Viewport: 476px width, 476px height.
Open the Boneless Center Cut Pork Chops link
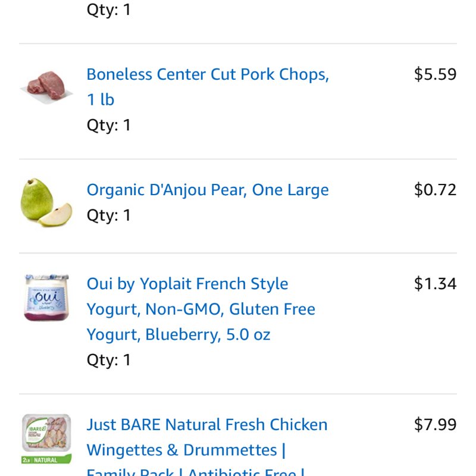pyautogui.click(x=208, y=87)
